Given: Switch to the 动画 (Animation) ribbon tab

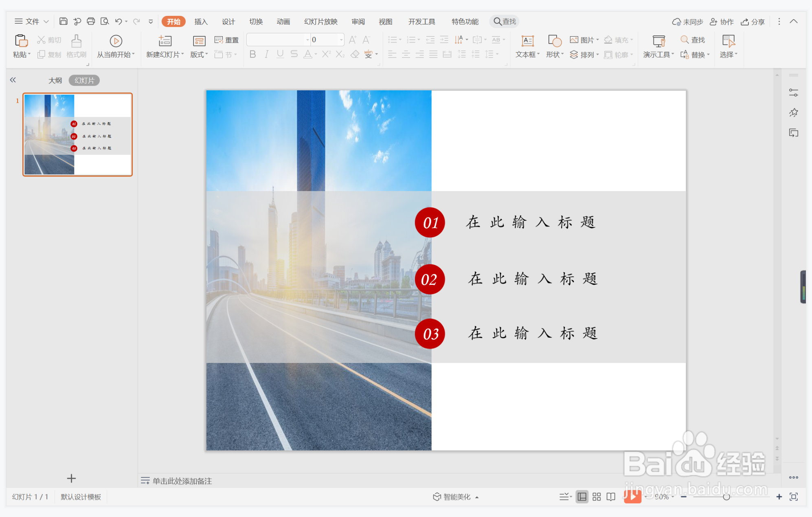Looking at the screenshot, I should [283, 22].
